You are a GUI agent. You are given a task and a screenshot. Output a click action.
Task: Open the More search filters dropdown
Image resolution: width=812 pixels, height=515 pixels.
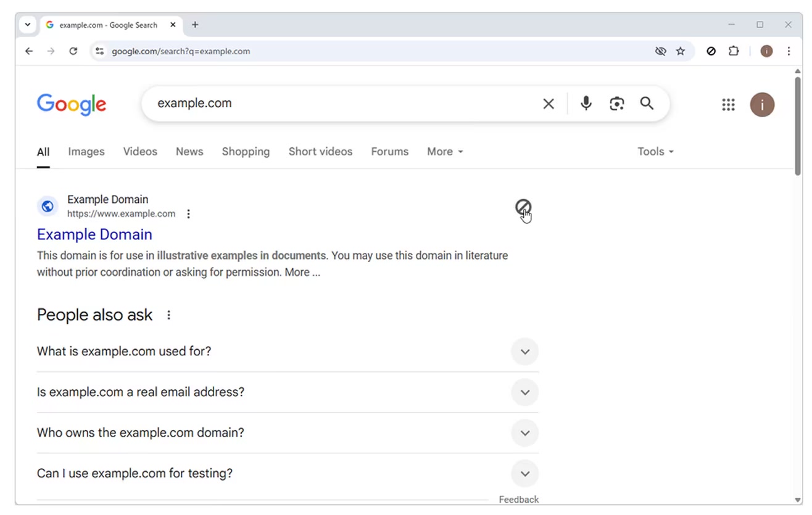click(445, 152)
